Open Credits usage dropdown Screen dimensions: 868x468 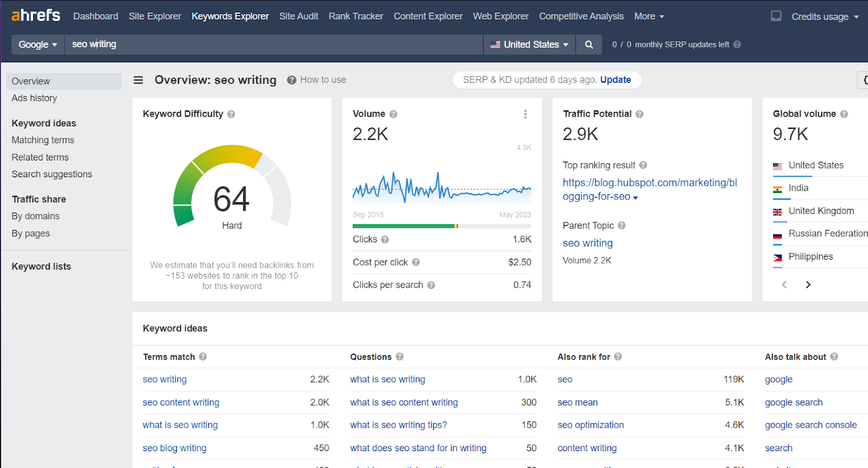(x=825, y=17)
